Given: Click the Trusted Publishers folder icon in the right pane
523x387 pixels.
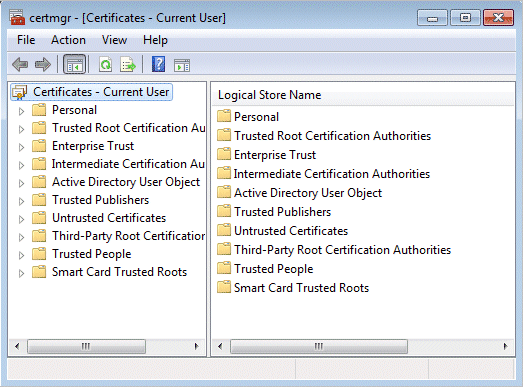Looking at the screenshot, I should point(224,211).
